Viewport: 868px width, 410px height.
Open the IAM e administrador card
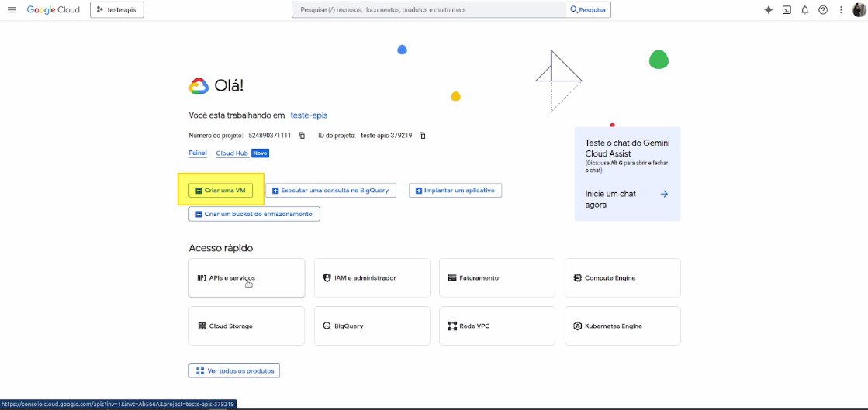coord(372,277)
